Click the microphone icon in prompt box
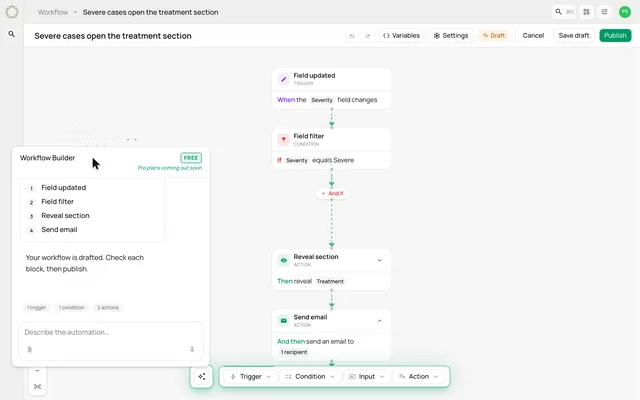640x400 pixels. 192,349
